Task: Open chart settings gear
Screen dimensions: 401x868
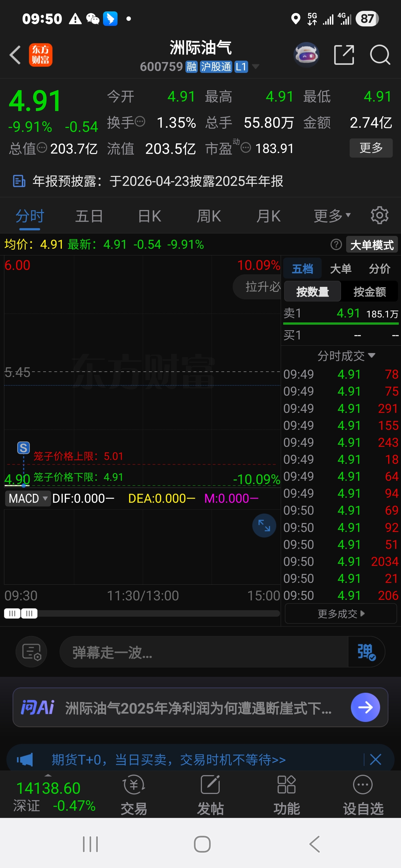Action: (379, 215)
